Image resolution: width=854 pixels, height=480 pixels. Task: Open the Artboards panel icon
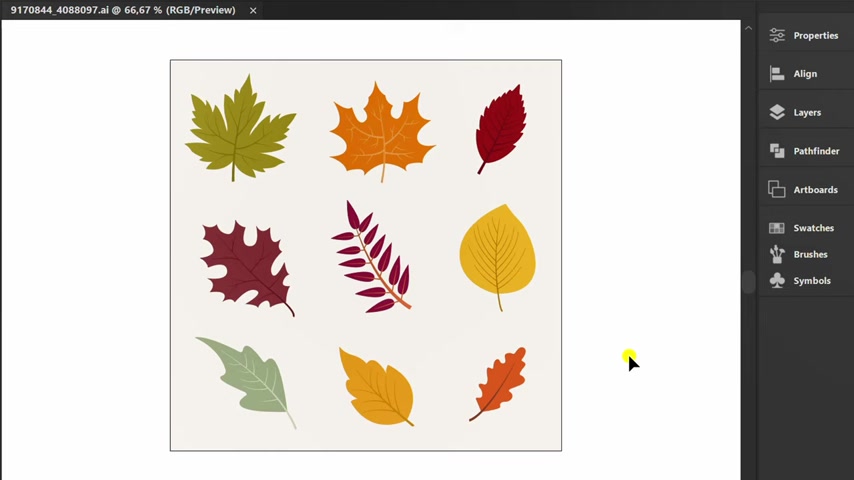coord(777,190)
